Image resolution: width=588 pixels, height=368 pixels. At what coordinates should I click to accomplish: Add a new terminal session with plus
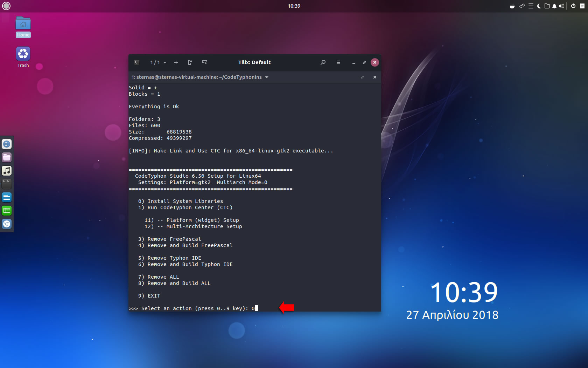pos(176,62)
